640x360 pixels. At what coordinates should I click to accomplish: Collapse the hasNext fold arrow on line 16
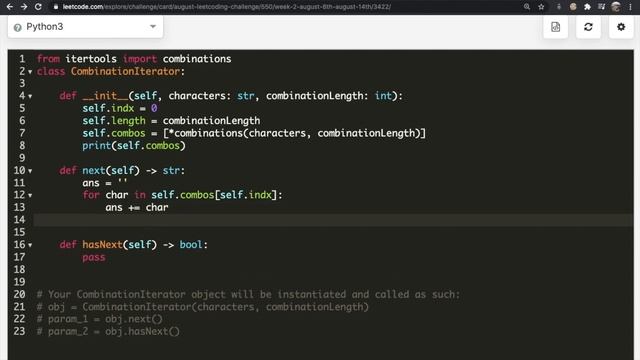30,245
